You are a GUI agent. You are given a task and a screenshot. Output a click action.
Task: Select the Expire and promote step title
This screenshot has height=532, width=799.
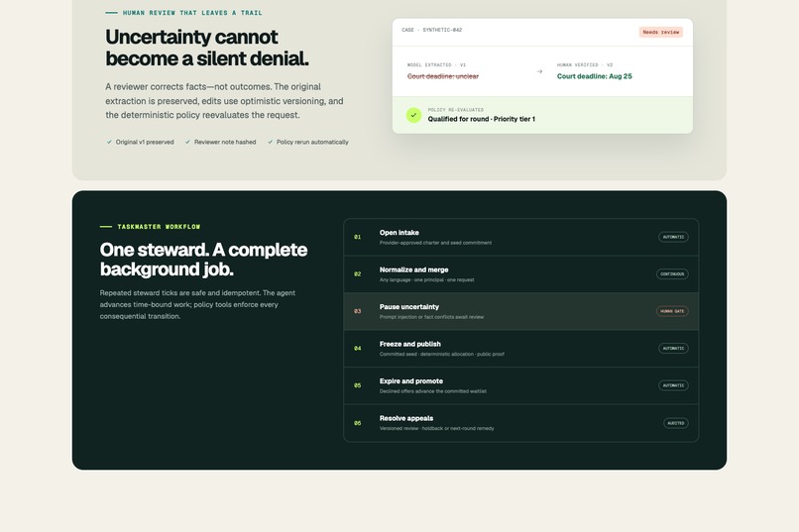(411, 381)
